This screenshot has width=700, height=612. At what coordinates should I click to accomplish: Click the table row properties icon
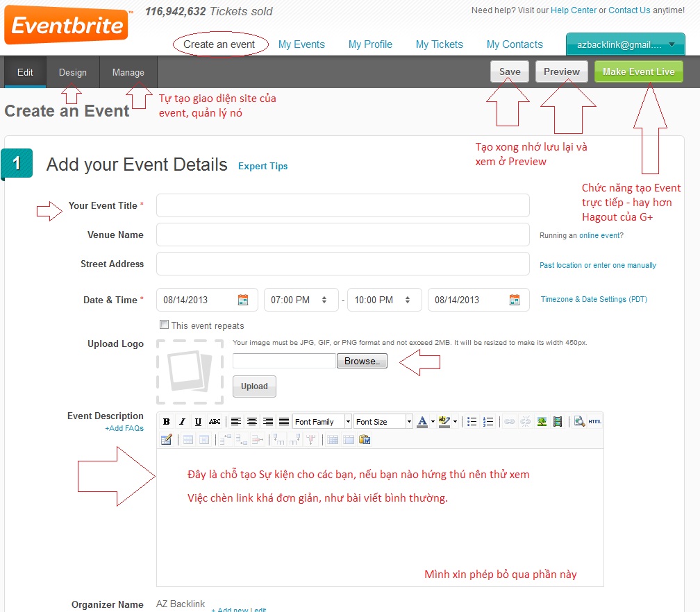click(188, 440)
